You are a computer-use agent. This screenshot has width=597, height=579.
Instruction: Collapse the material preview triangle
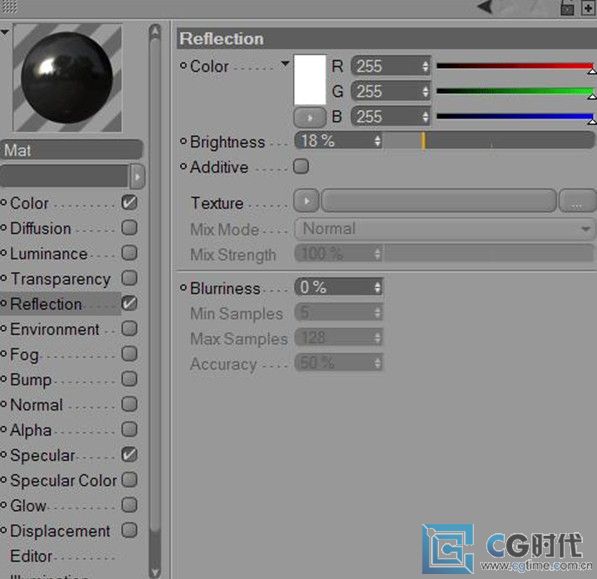5,32
